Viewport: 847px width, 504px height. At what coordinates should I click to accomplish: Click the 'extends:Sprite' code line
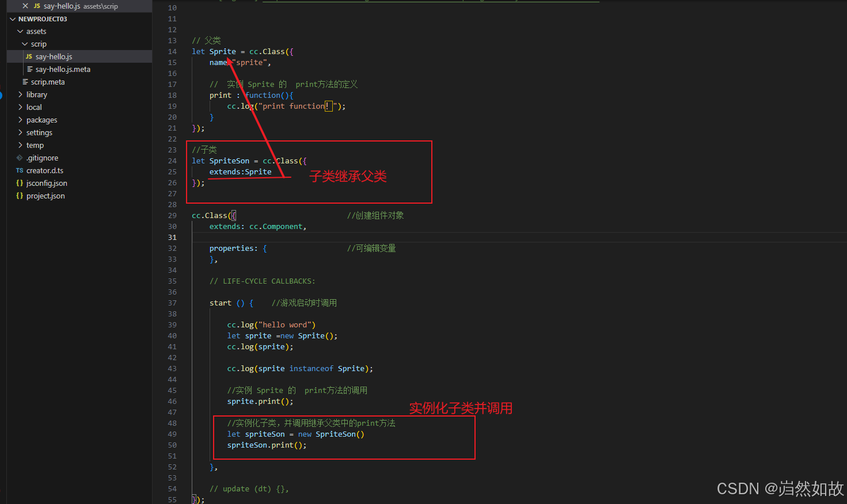click(240, 172)
